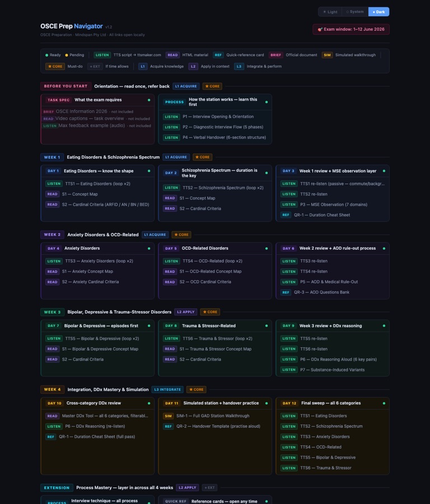Click the SIM badge for SIM-1 walkthrough
The height and width of the screenshot is (504, 430).
tap(168, 416)
